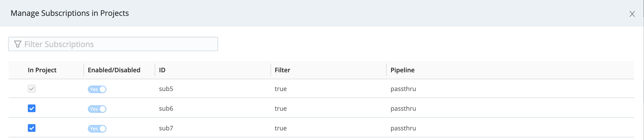
Task: Click the Enabled/Disabled column header
Action: (x=114, y=70)
